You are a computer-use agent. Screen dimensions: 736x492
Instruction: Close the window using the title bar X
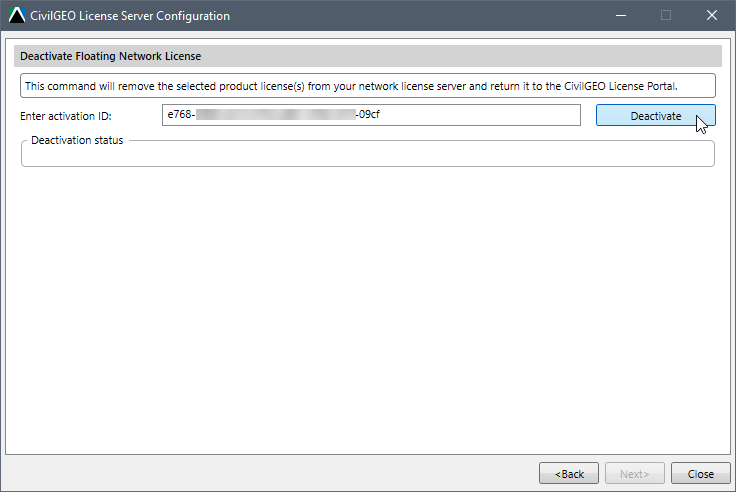[x=712, y=15]
